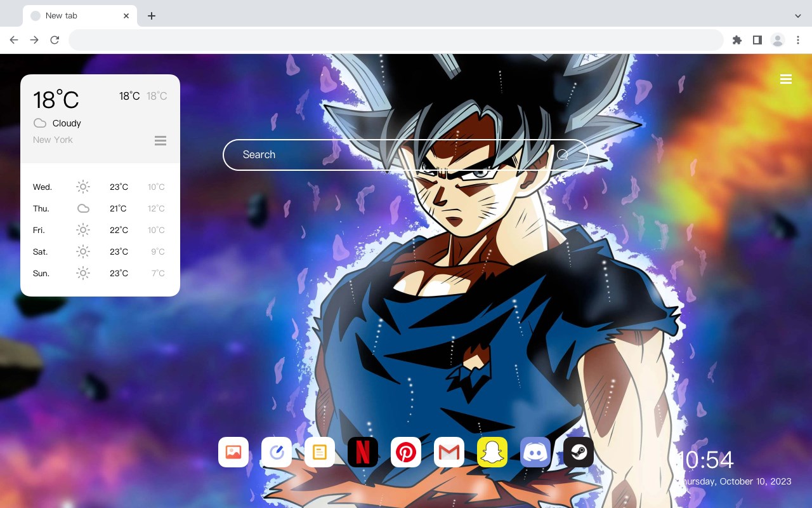
Task: Click the Extensions puzzle icon
Action: click(x=737, y=40)
